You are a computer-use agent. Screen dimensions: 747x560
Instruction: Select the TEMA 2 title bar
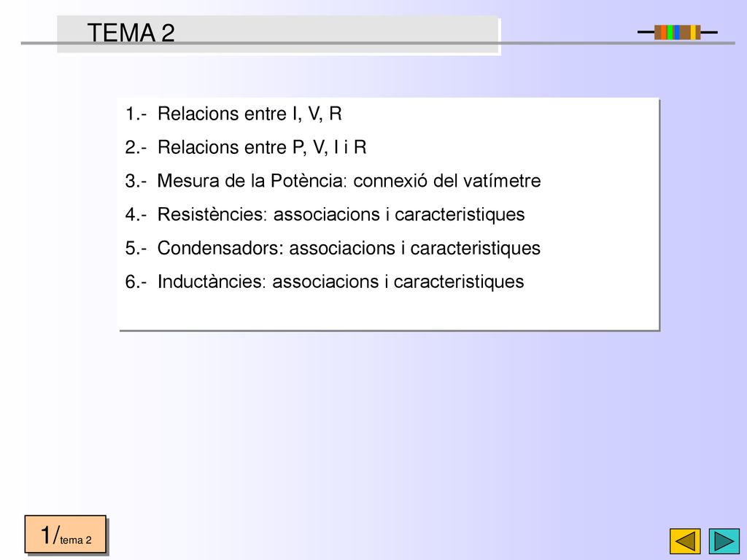pos(278,34)
